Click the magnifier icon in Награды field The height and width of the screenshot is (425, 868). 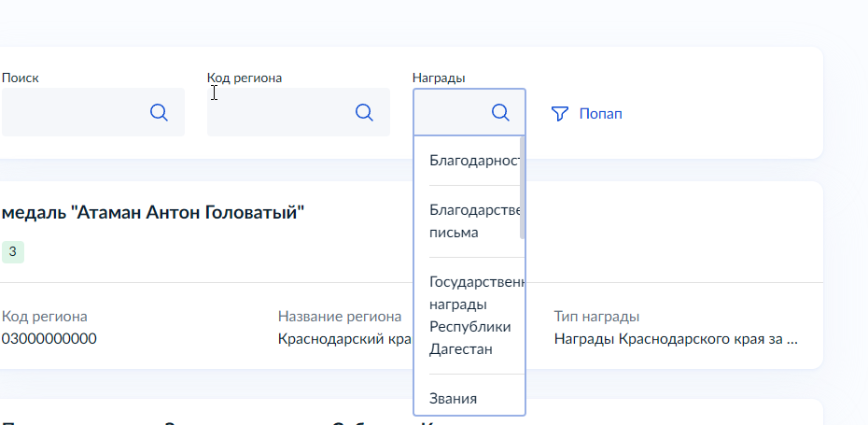click(500, 112)
